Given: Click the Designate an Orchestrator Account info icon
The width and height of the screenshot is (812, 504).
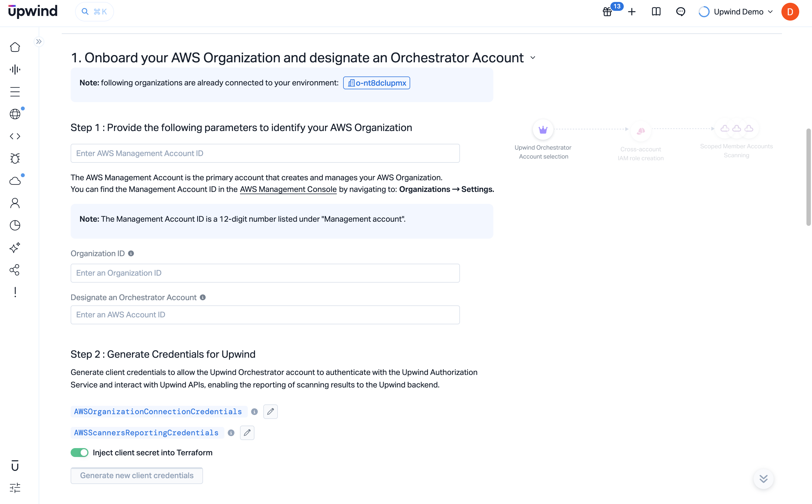Looking at the screenshot, I should click(x=203, y=297).
